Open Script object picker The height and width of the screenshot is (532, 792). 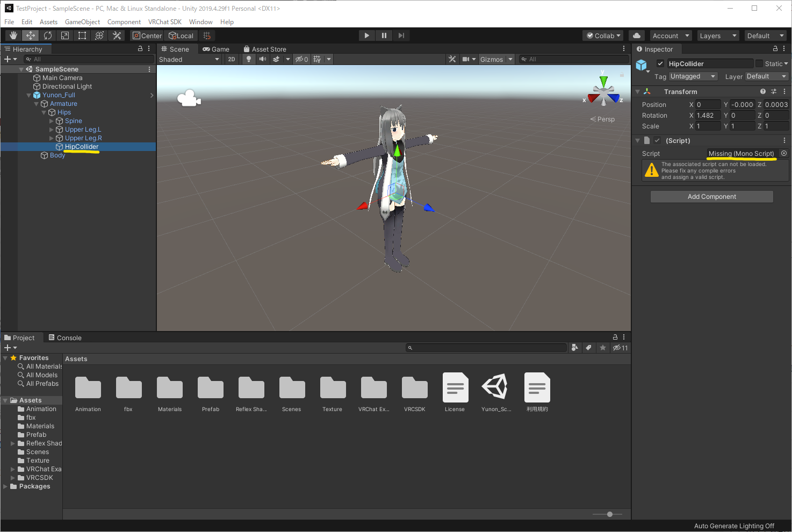pyautogui.click(x=784, y=153)
